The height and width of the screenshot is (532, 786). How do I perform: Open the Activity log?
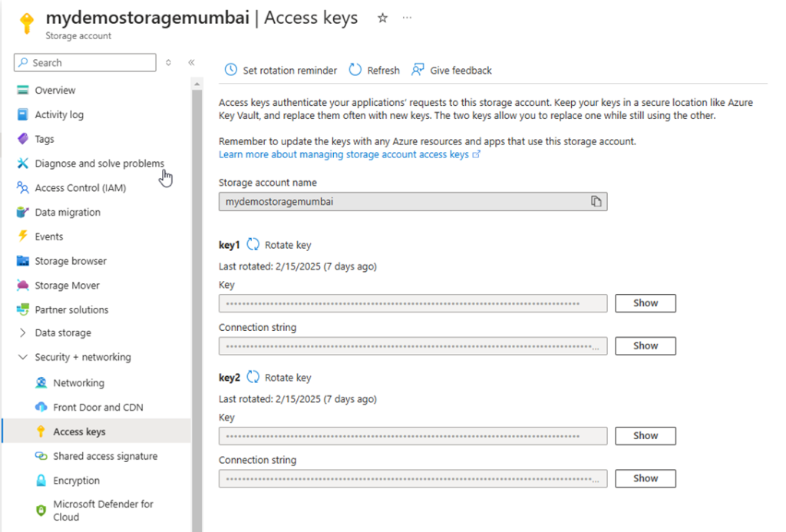point(59,114)
